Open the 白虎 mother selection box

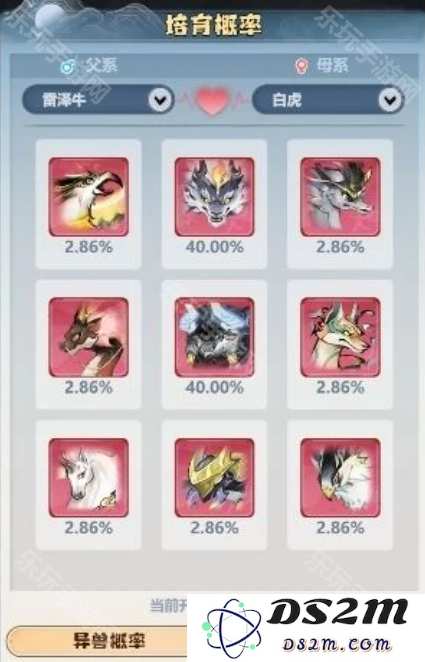click(328, 100)
